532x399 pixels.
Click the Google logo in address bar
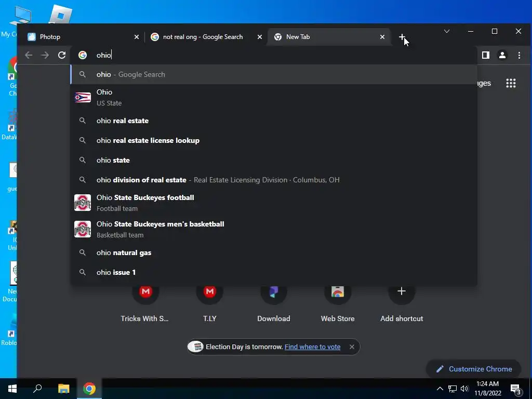pos(83,55)
